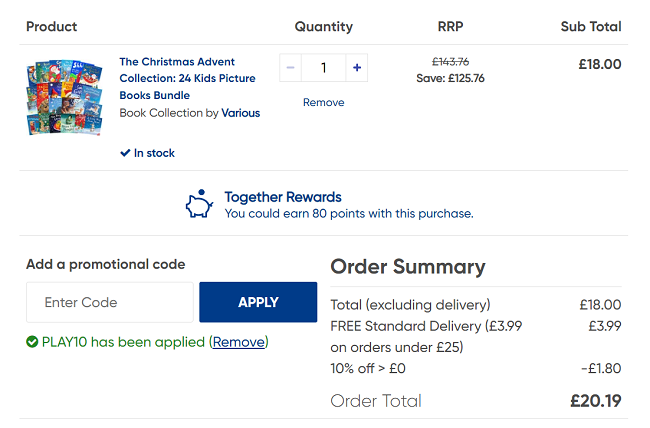This screenshot has height=428, width=650.
Task: Remove the applied PLAY10 promo code
Action: pos(239,342)
